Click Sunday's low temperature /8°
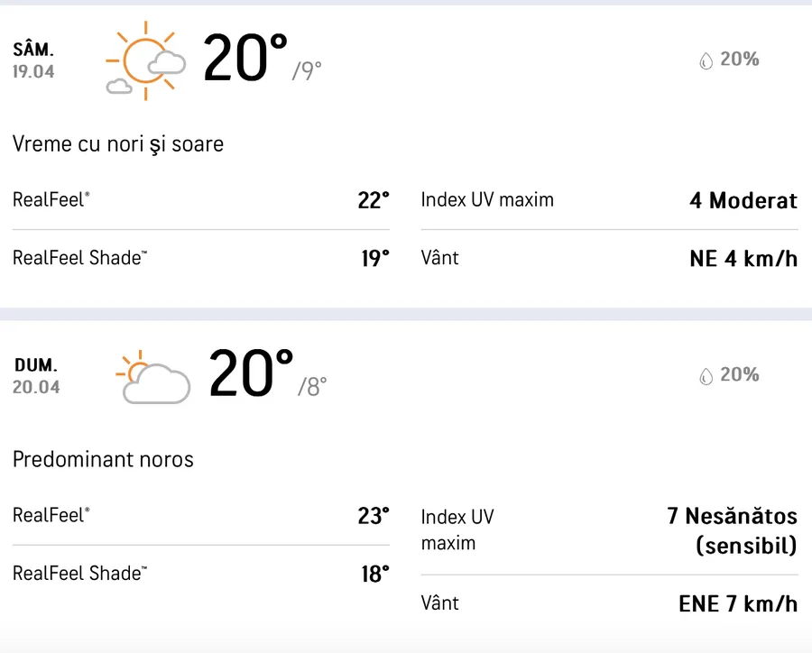 click(312, 387)
